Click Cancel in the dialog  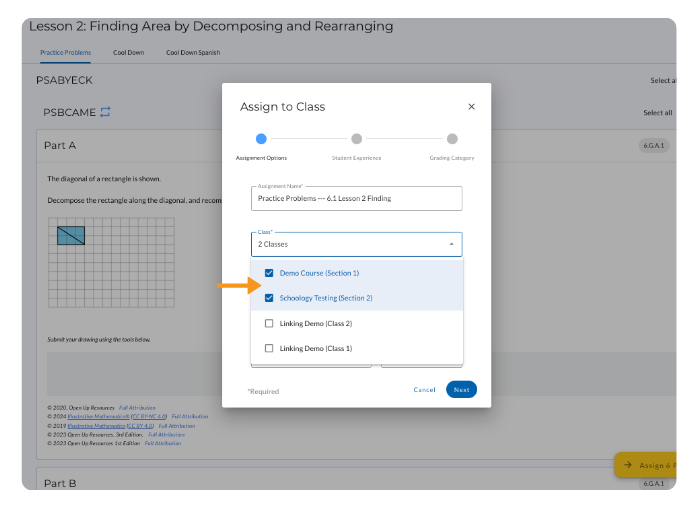424,390
